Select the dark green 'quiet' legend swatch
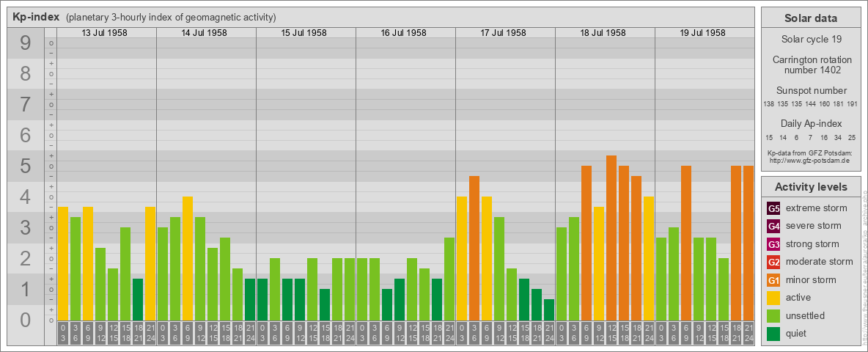Viewport: 868px width, 352px height. click(773, 333)
